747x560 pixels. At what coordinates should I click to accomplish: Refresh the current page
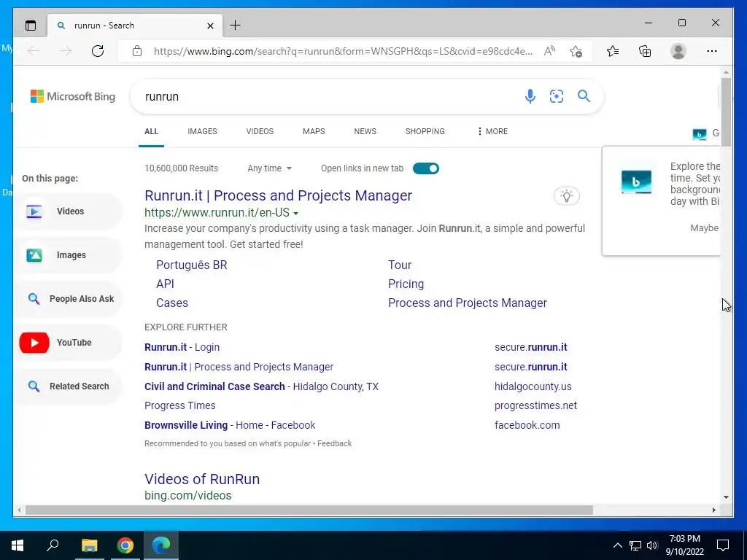pyautogui.click(x=98, y=51)
